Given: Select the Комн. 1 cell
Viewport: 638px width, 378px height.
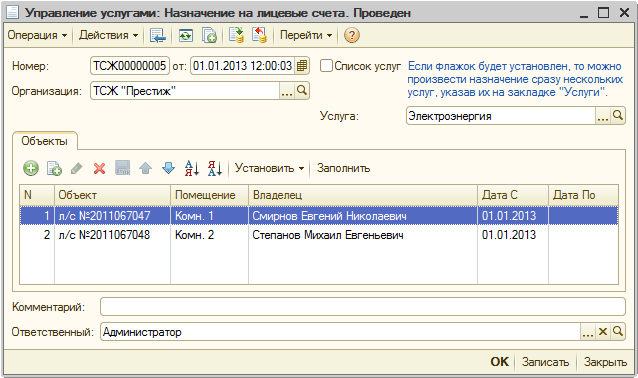Looking at the screenshot, I should (210, 216).
